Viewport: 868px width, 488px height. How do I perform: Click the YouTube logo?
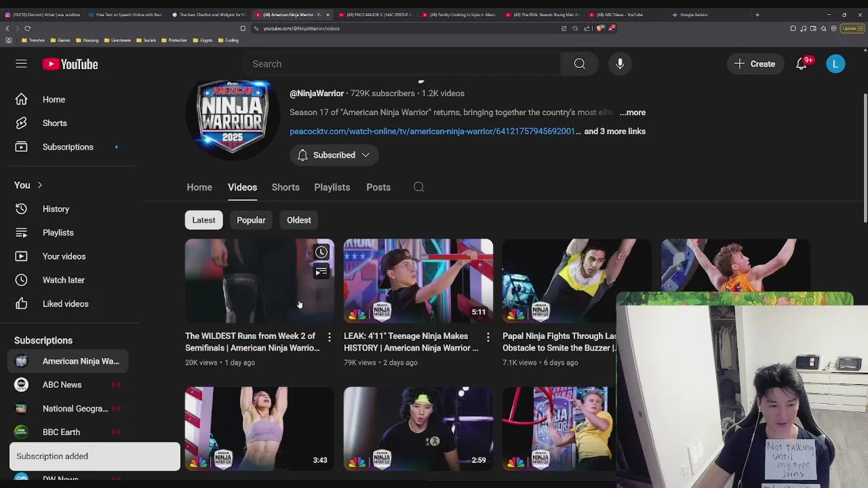coord(70,64)
